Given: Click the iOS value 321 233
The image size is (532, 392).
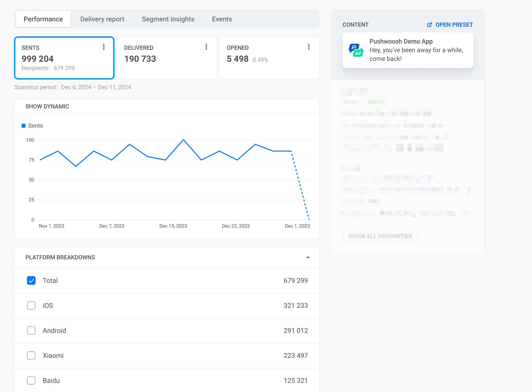Looking at the screenshot, I should 296,305.
